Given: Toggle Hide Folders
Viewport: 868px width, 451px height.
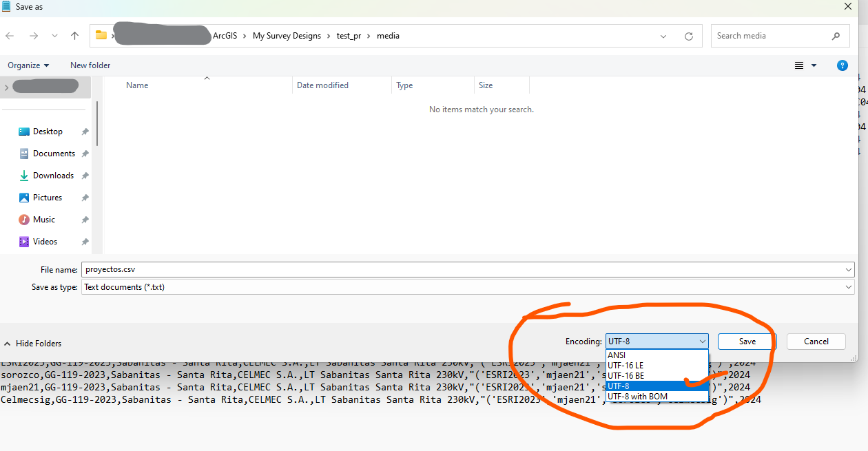Looking at the screenshot, I should click(x=33, y=343).
